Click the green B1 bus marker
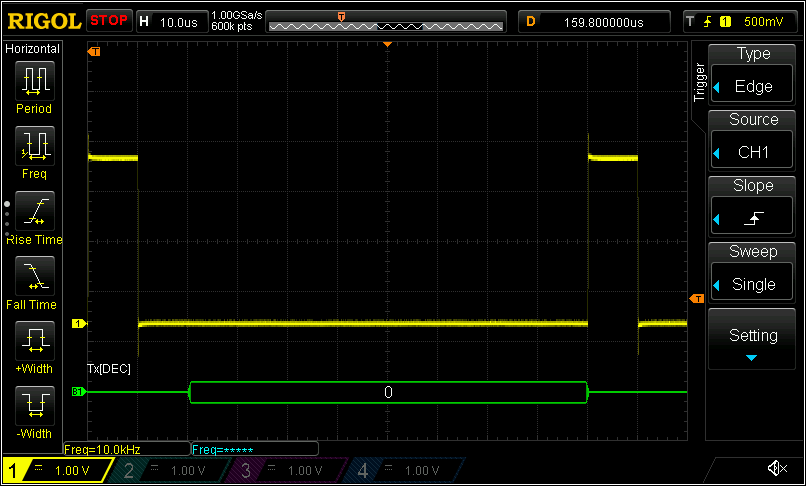 tap(78, 392)
